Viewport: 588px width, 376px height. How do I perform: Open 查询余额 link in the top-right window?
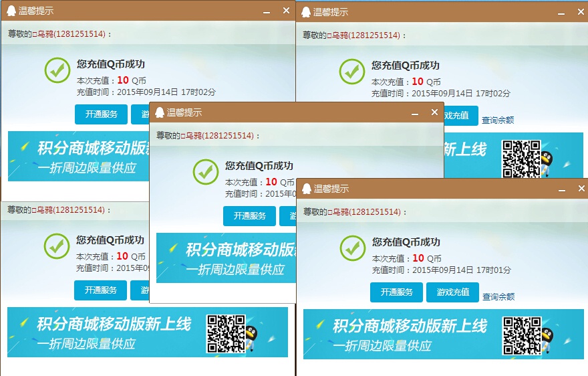coord(498,120)
